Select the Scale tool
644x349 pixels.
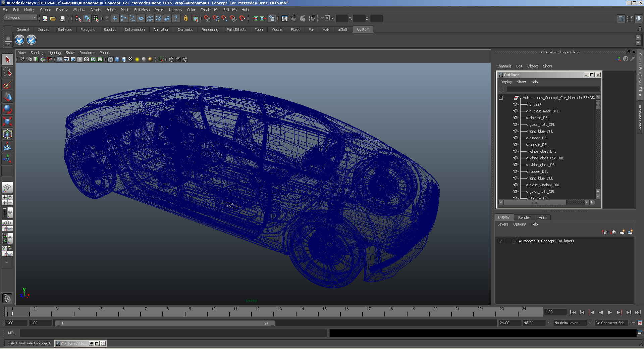tap(7, 121)
